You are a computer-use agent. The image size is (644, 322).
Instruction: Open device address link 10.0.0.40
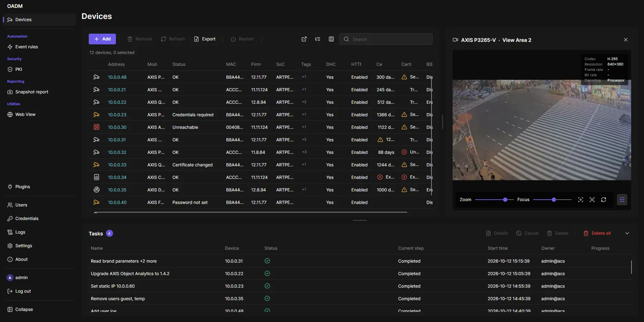(117, 202)
